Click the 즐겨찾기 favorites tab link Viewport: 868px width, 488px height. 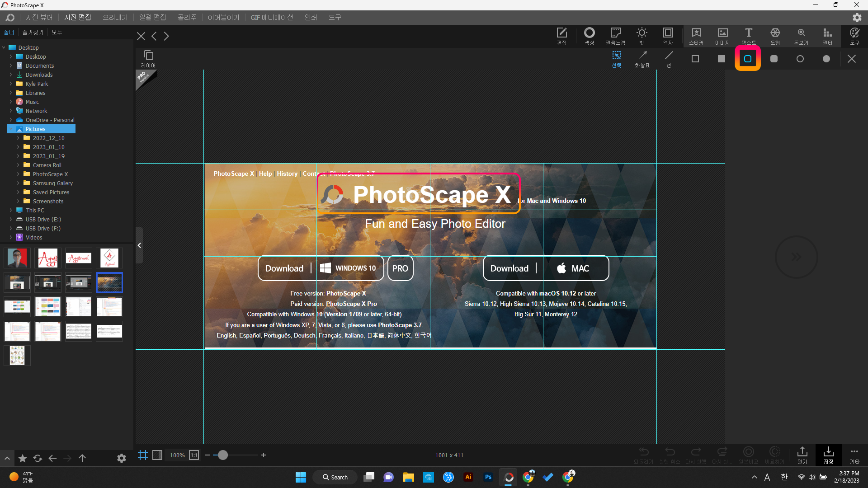pyautogui.click(x=33, y=32)
